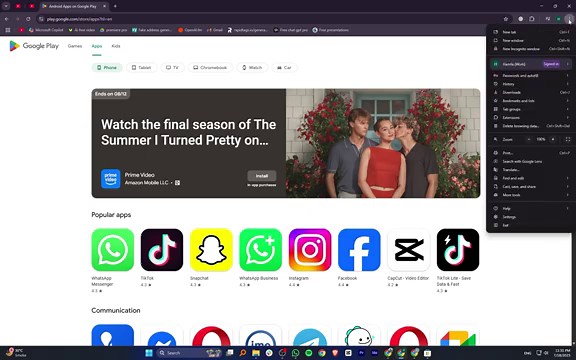Image resolution: width=576 pixels, height=360 pixels.
Task: Select the Watch device filter chip
Action: [x=252, y=68]
